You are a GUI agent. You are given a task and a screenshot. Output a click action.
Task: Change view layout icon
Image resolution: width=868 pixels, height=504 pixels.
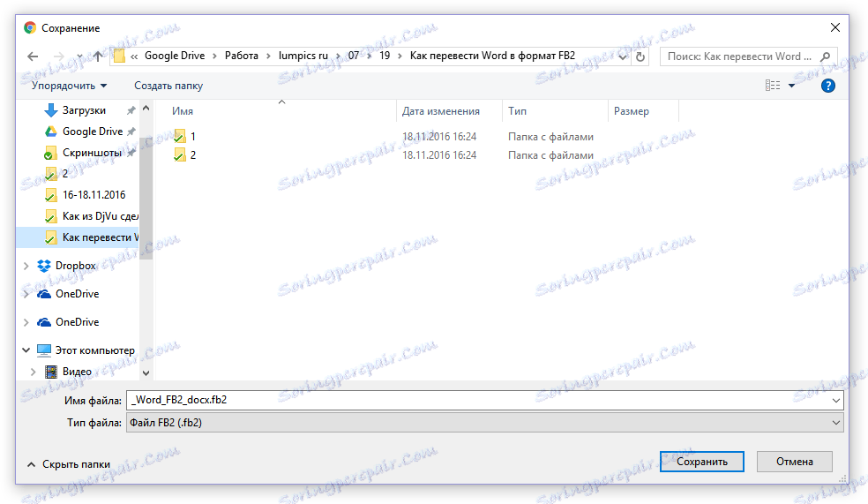click(x=773, y=86)
